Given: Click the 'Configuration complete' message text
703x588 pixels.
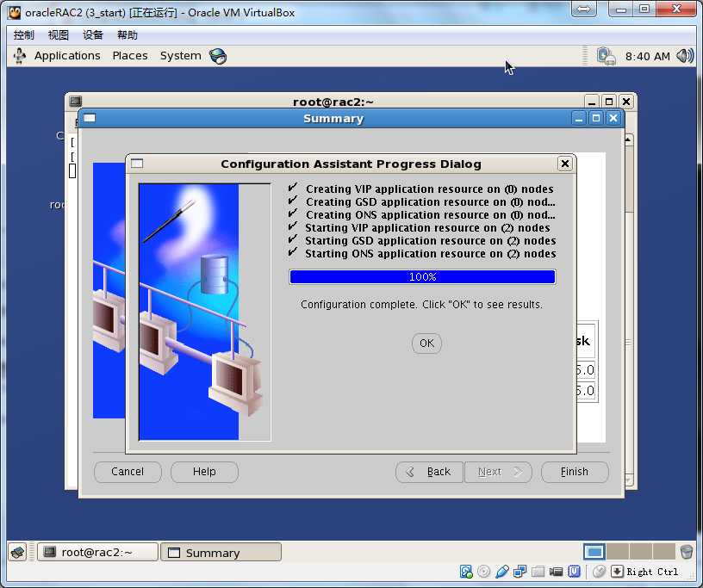Looking at the screenshot, I should 421,305.
